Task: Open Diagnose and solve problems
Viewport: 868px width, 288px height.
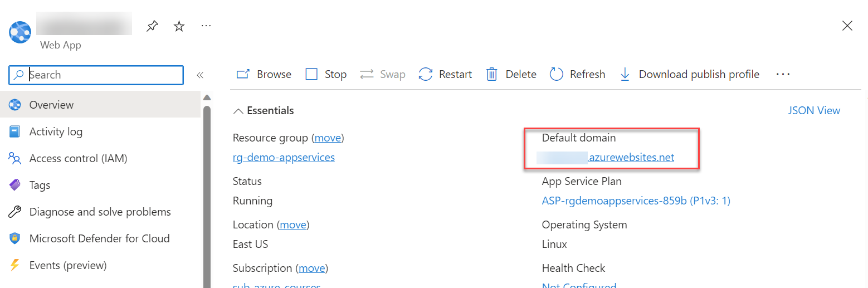Action: point(100,212)
